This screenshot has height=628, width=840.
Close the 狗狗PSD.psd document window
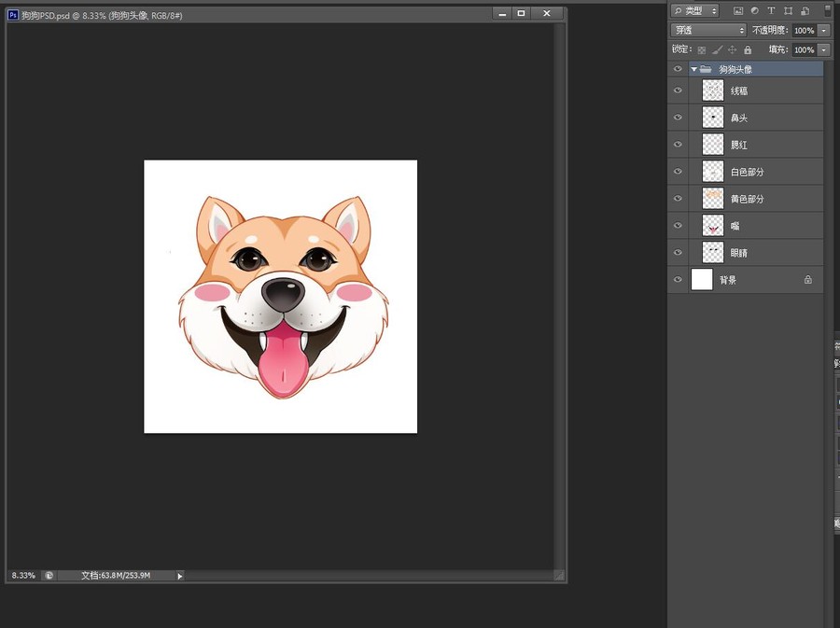[x=546, y=13]
